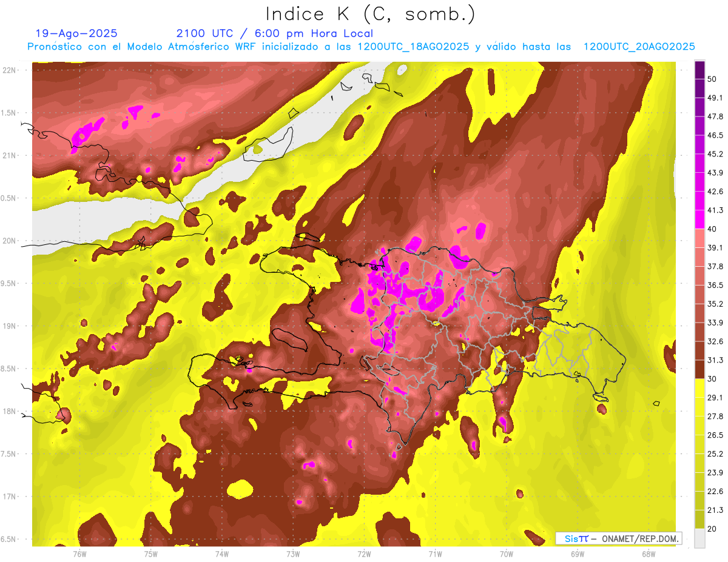Click the legend value '23.9'
Screen dimensions: 728x562
(715, 473)
